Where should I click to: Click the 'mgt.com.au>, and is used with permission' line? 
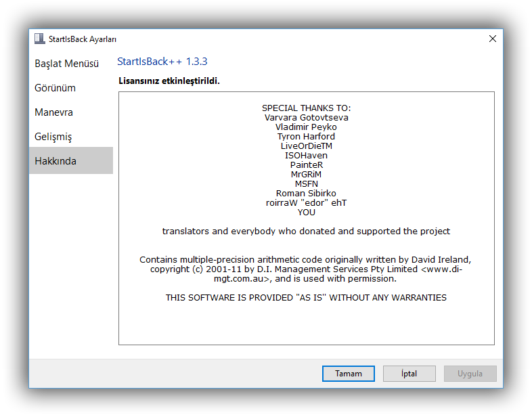pyautogui.click(x=305, y=279)
